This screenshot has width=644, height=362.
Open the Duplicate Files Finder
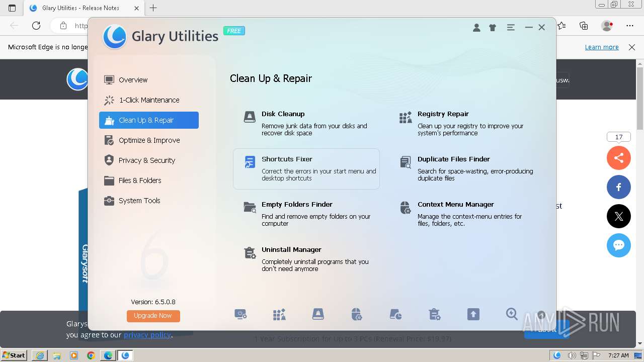[465, 168]
